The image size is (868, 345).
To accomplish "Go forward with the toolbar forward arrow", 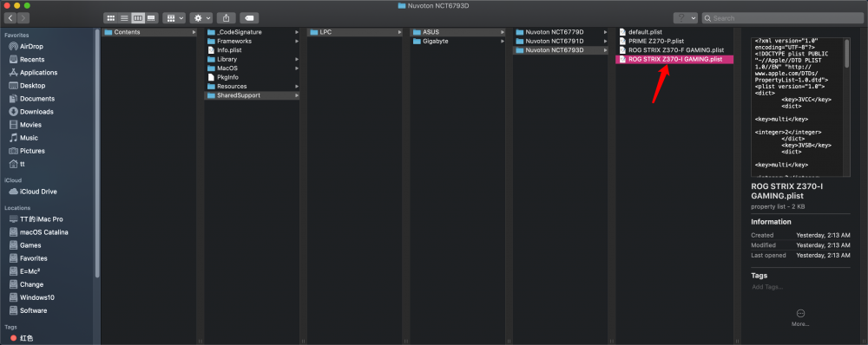I will click(x=23, y=18).
